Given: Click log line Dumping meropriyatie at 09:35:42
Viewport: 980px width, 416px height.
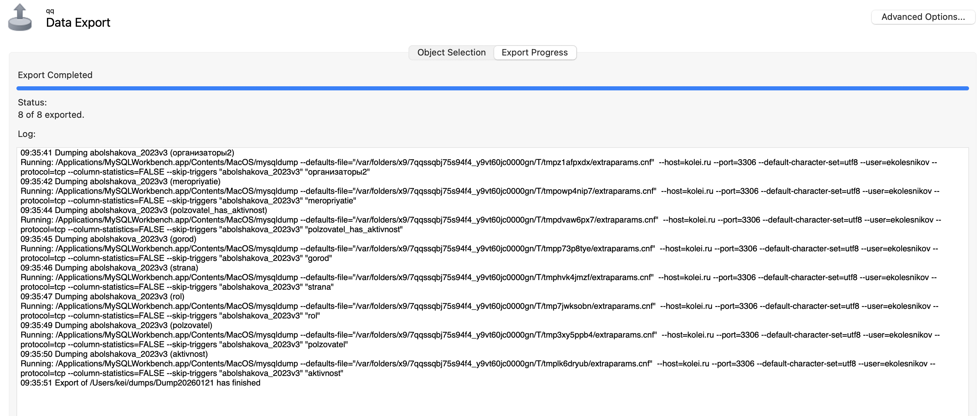Looking at the screenshot, I should point(120,181).
